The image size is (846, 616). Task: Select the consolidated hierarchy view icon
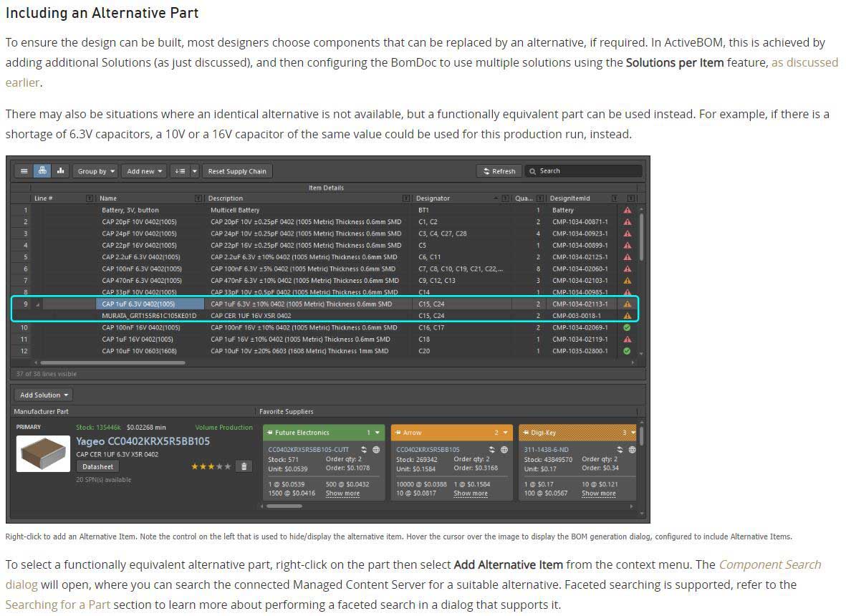(42, 171)
